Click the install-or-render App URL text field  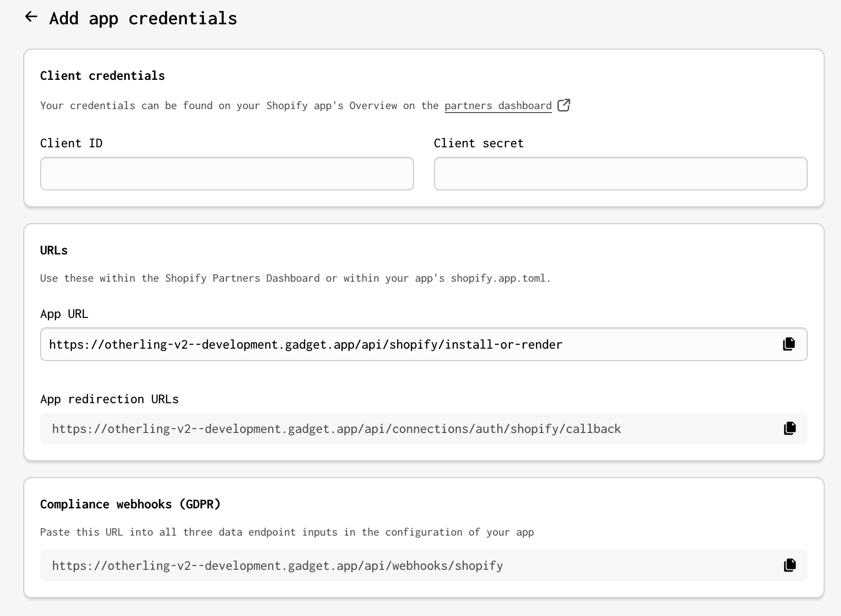pyautogui.click(x=305, y=345)
